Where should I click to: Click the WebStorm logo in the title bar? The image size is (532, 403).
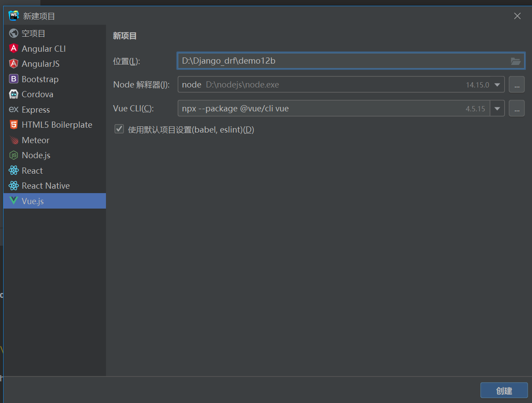pyautogui.click(x=14, y=15)
